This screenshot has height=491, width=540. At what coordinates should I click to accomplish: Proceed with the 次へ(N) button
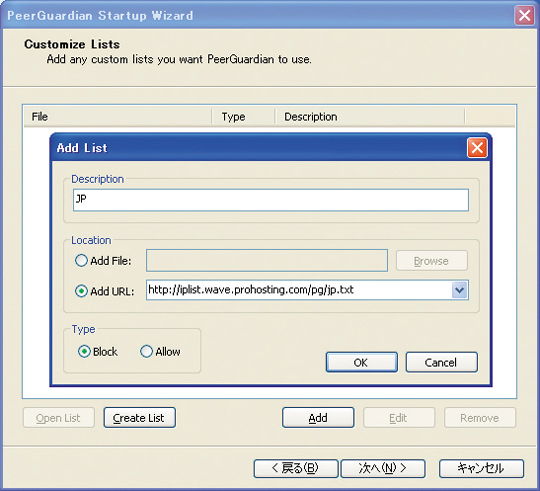(x=383, y=468)
